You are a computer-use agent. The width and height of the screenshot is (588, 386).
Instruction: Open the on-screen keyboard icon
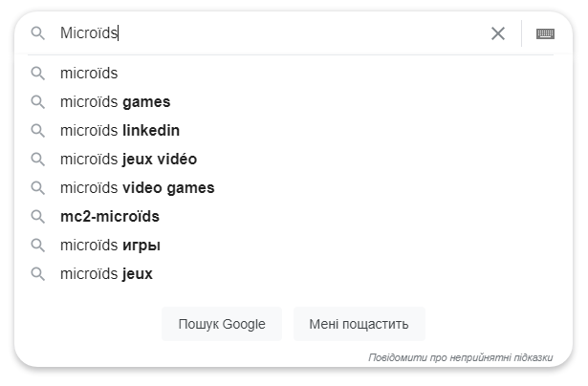[545, 33]
